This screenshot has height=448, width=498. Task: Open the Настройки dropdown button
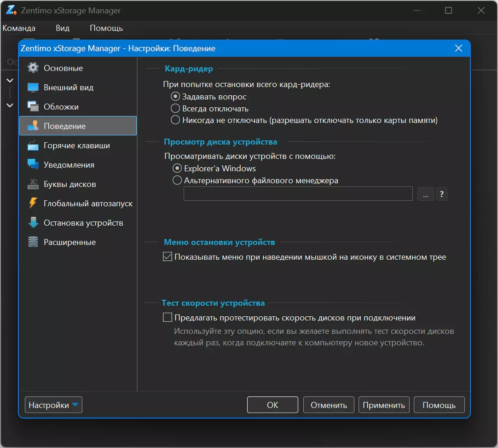tap(53, 405)
